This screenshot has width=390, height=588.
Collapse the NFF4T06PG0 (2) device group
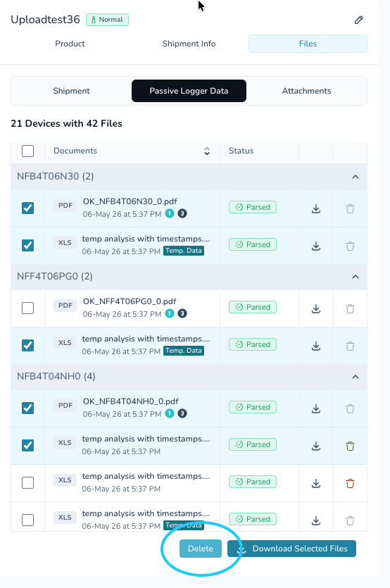coord(355,277)
